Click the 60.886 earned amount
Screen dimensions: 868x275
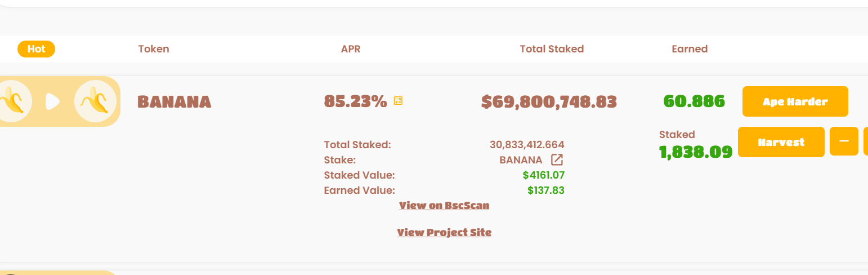[694, 101]
